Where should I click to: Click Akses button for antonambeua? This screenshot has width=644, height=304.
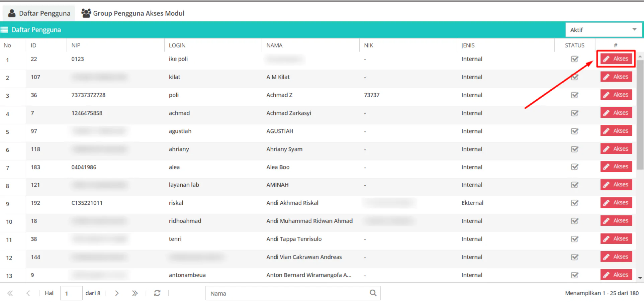616,275
